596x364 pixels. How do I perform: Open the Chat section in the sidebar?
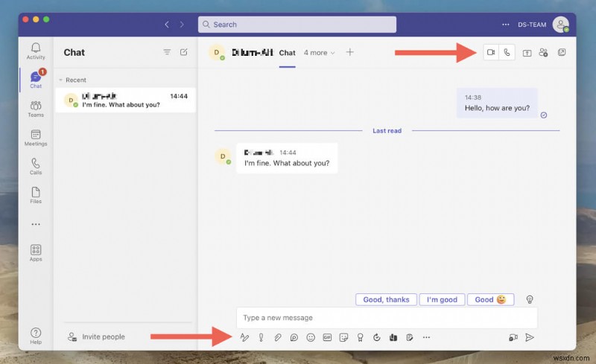(36, 80)
